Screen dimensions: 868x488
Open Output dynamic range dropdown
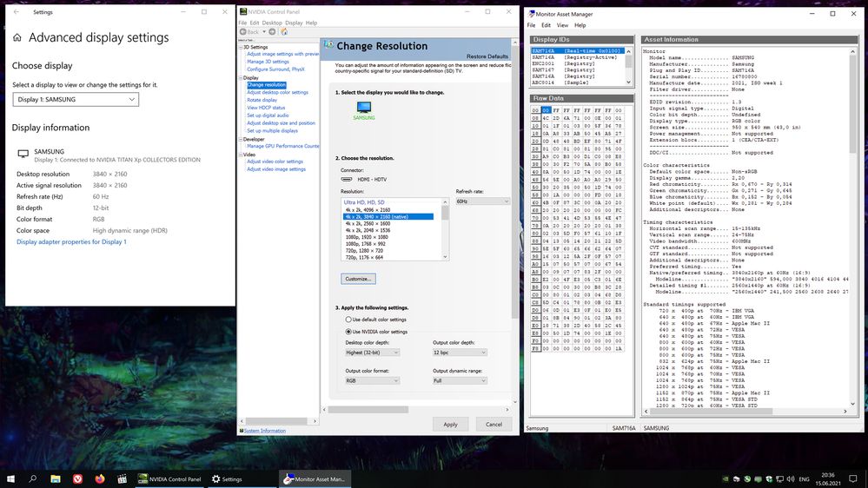pos(460,380)
